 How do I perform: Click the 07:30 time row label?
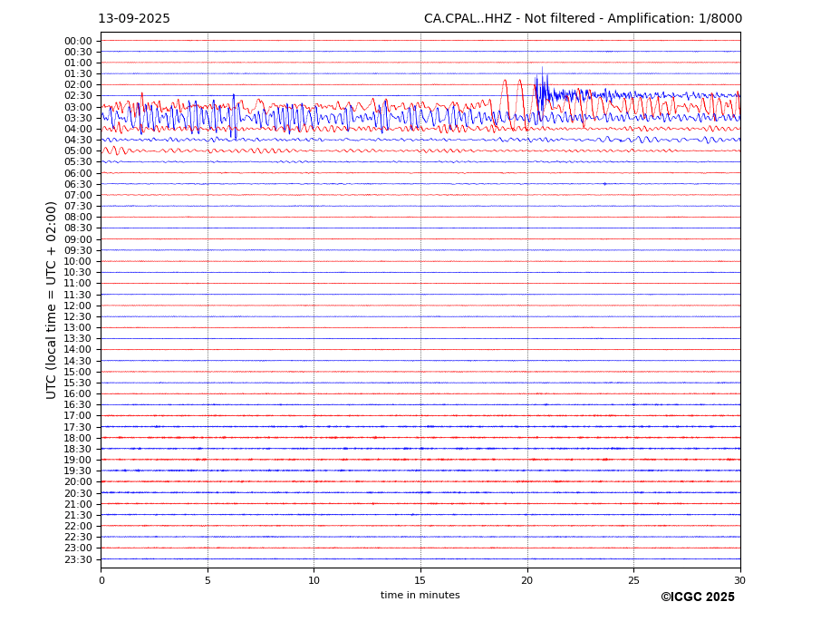pyautogui.click(x=78, y=207)
